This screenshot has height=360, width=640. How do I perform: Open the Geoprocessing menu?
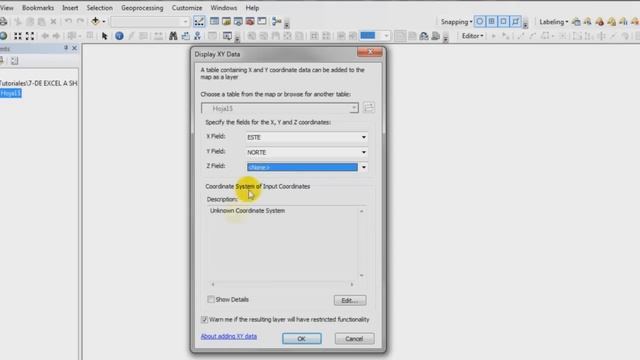pos(142,8)
